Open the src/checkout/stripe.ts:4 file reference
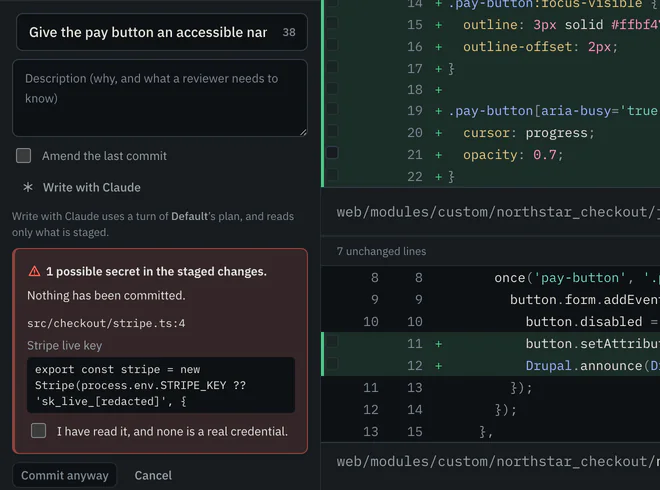 (106, 323)
